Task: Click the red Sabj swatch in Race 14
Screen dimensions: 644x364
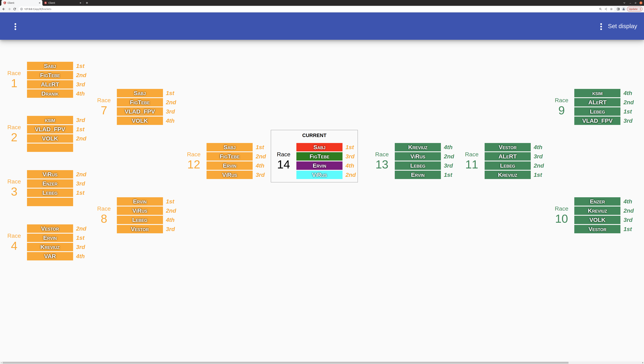Action: (319, 147)
